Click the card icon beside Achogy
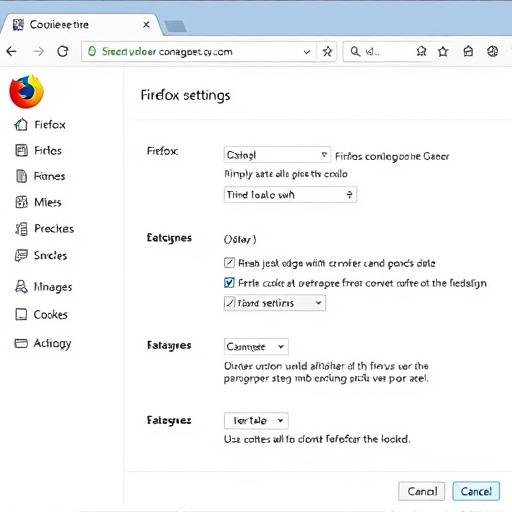512x512 pixels. (x=21, y=343)
